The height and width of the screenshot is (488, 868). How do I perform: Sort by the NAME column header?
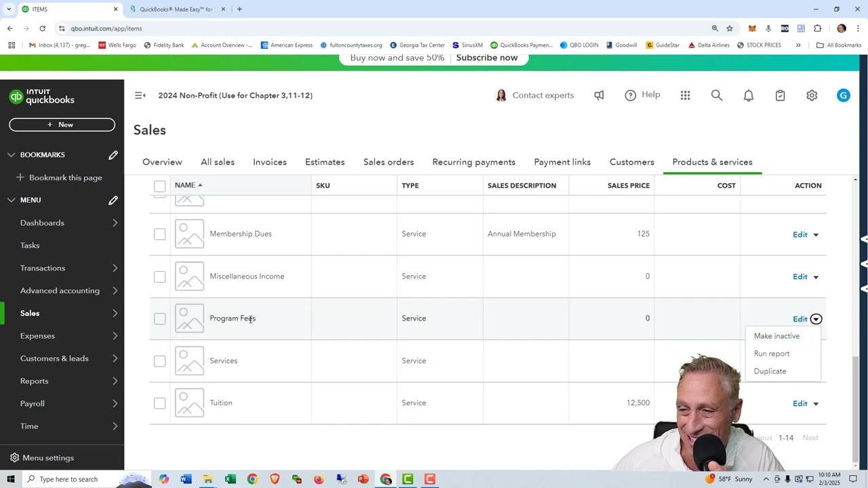click(185, 186)
